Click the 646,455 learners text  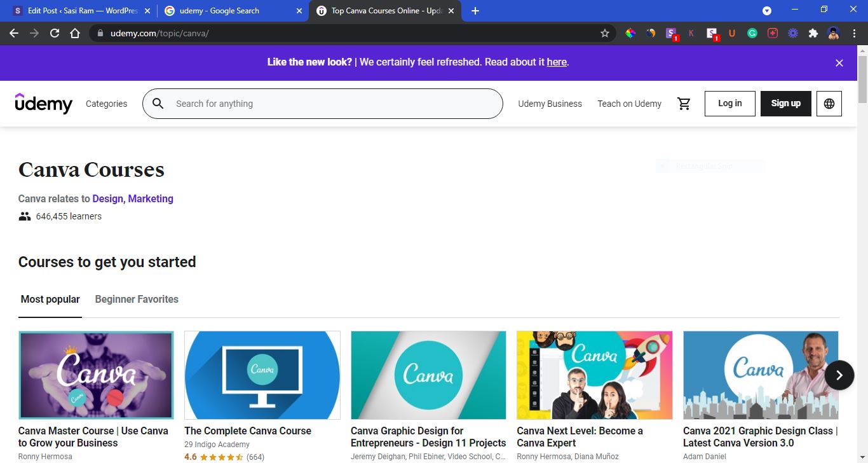tap(69, 216)
